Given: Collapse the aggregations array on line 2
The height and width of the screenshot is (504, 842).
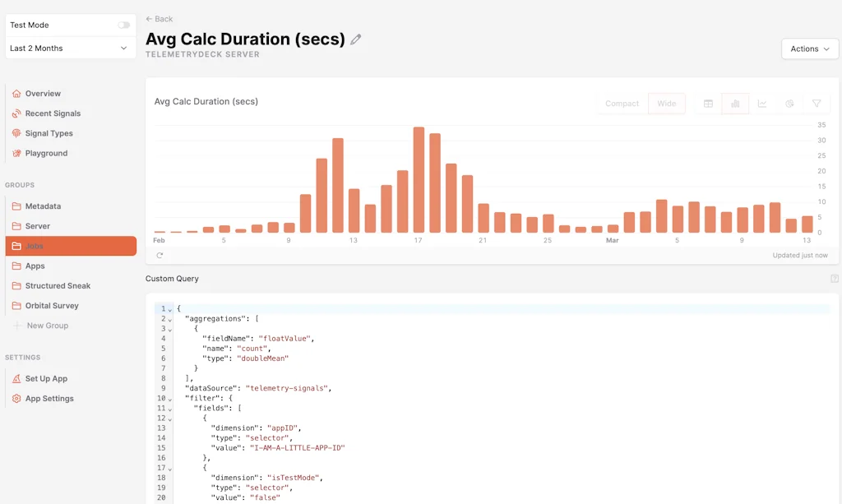Looking at the screenshot, I should point(170,319).
